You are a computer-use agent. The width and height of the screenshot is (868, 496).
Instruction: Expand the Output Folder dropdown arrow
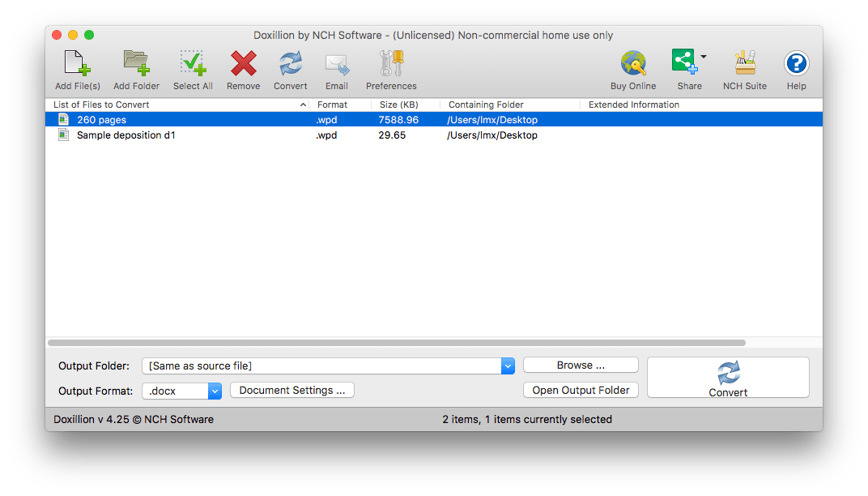tap(508, 366)
